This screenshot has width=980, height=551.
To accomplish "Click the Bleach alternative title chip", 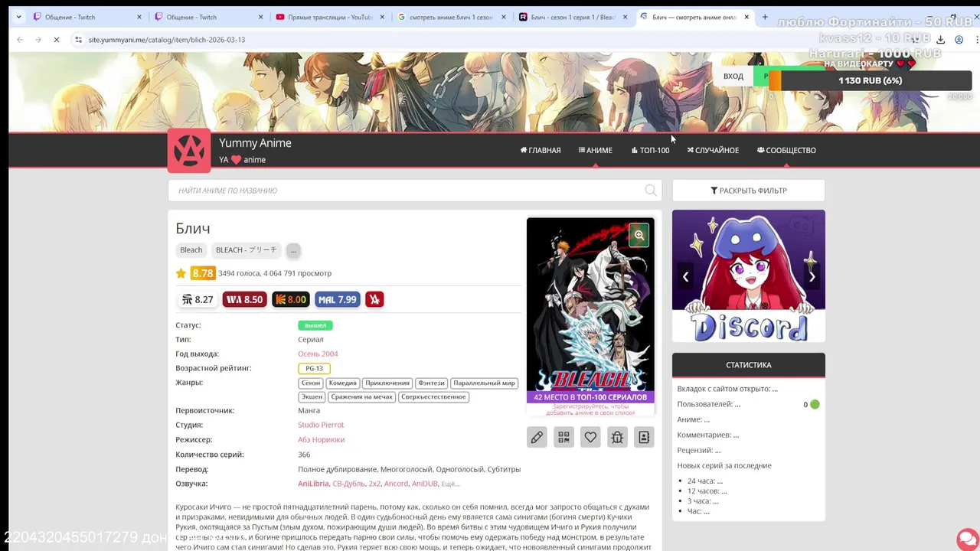I will [x=191, y=250].
